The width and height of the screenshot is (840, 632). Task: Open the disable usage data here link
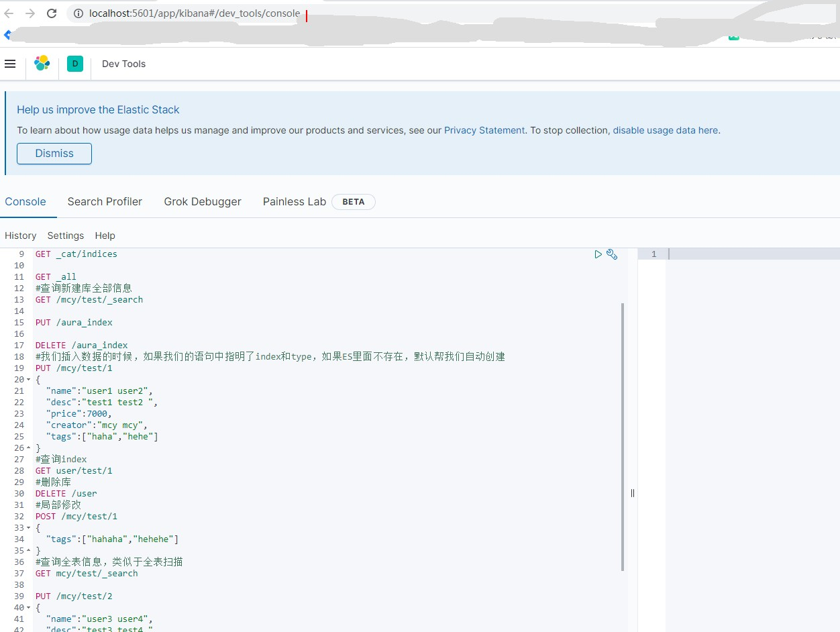tap(665, 130)
